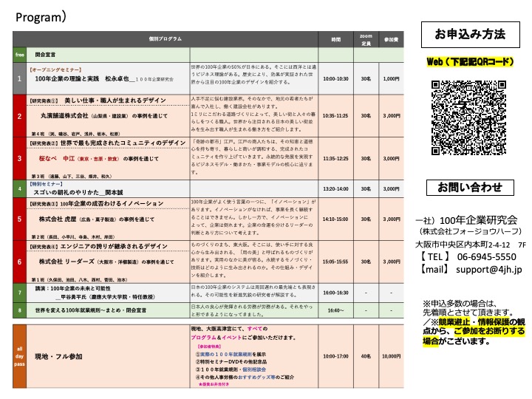Viewport: 532px width, 399px height.
Task: Click the orange all day pass label
Action: click(x=20, y=356)
